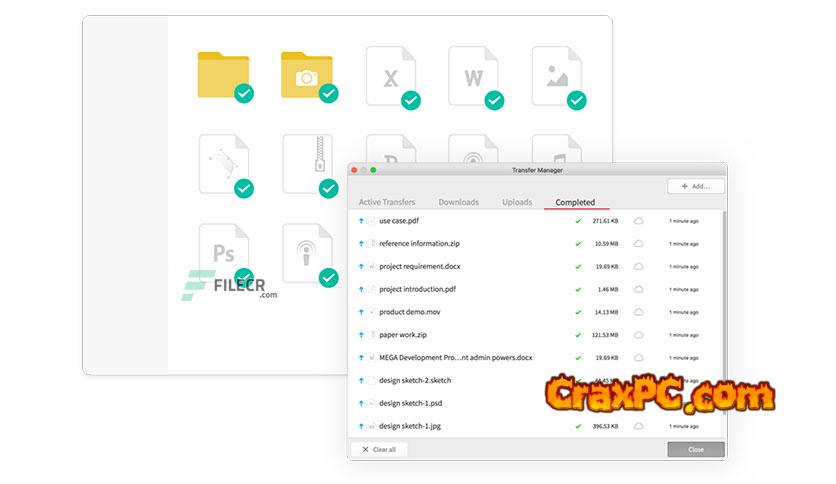Select the image file icon

(x=557, y=76)
